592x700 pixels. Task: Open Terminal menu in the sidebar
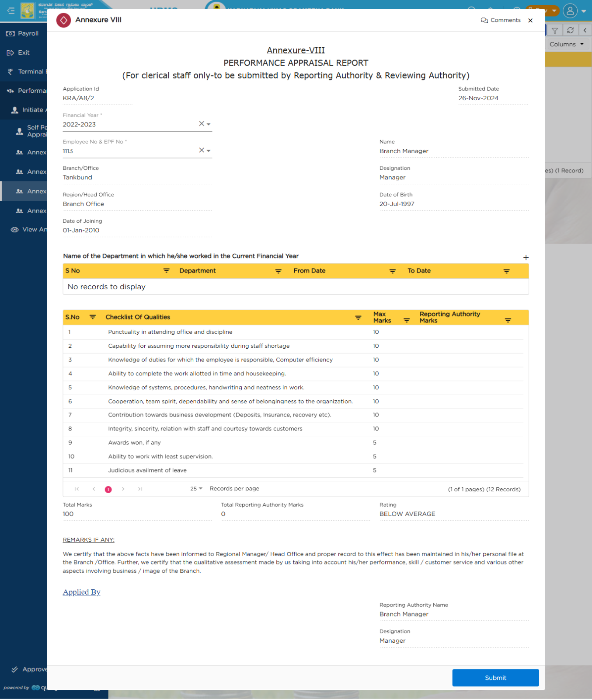coord(24,71)
